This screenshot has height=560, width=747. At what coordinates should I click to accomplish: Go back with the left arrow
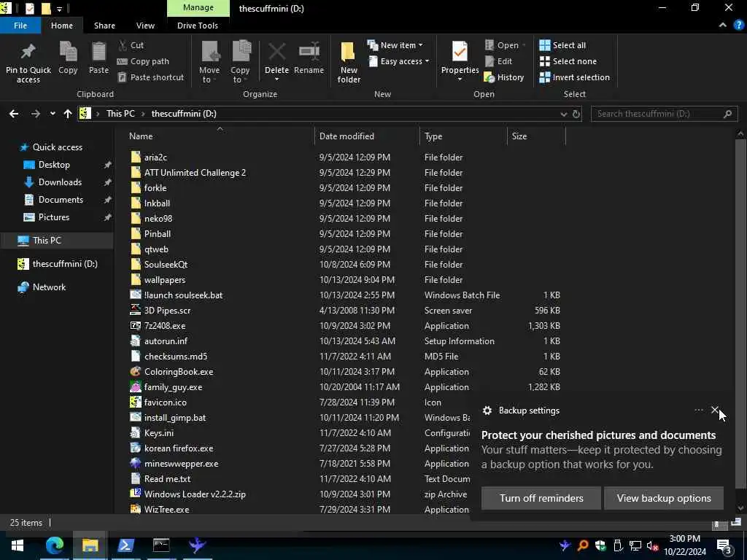click(14, 114)
